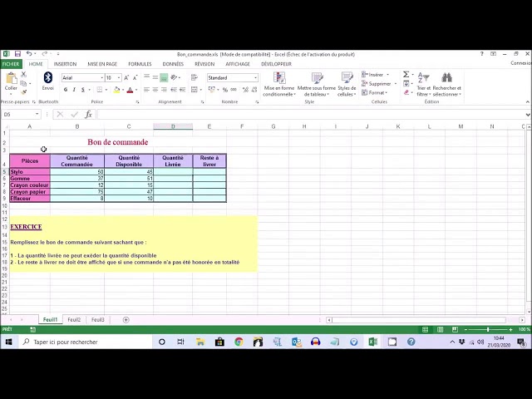Toggle align text right

coord(164,90)
